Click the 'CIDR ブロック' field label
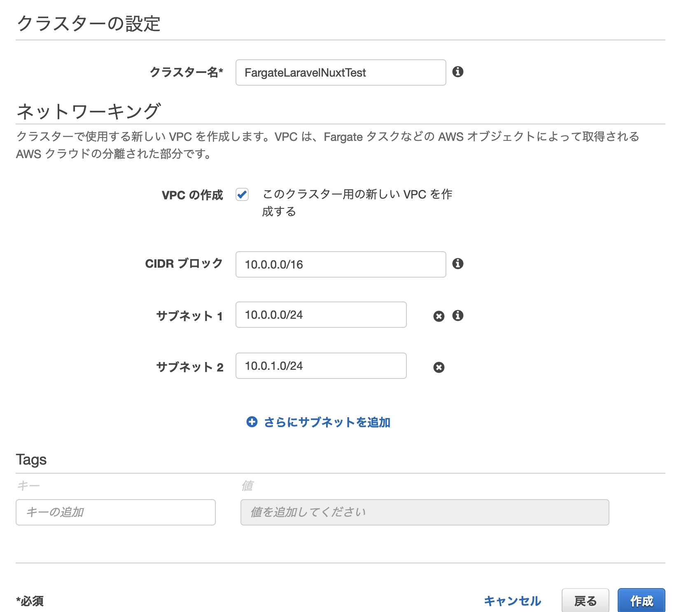 [x=184, y=264]
